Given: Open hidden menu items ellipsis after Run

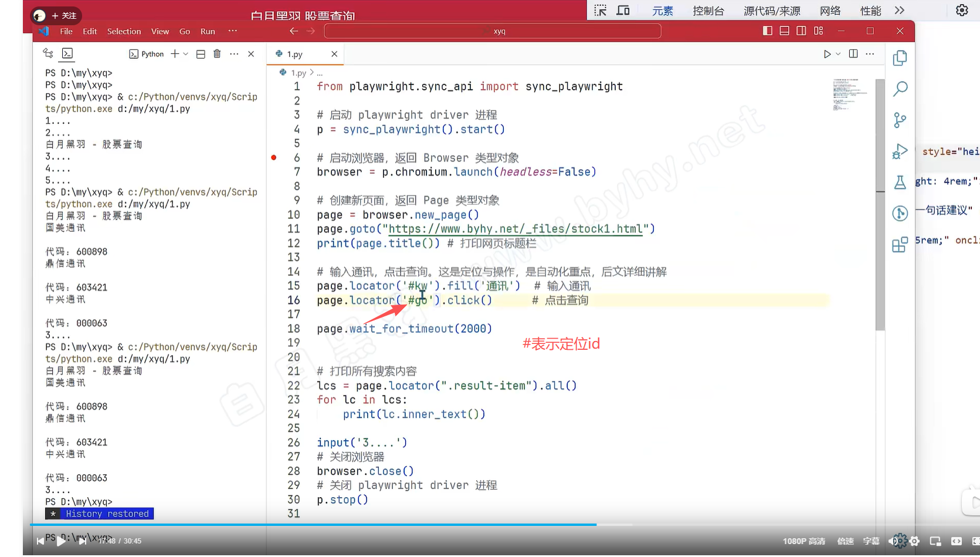Looking at the screenshot, I should click(x=233, y=31).
